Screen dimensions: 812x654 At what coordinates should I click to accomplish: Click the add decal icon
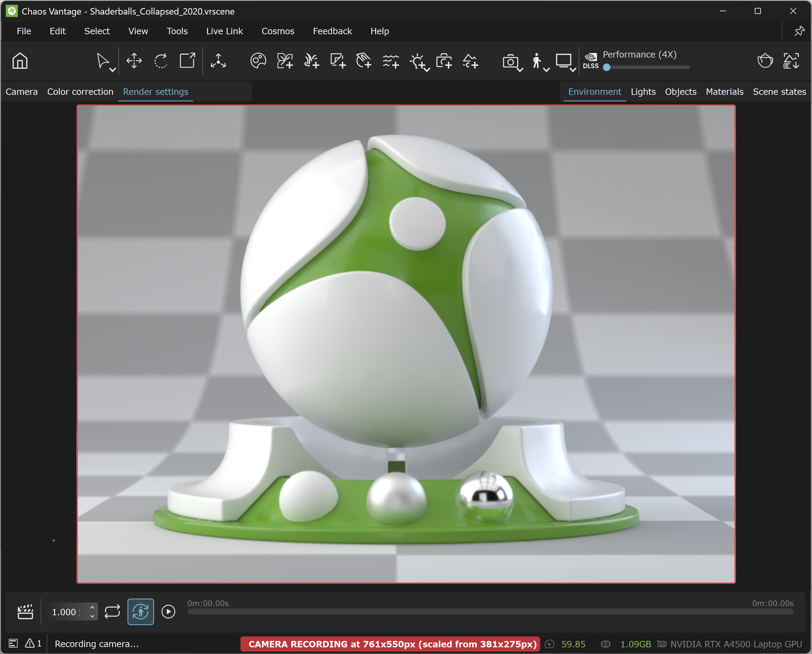point(338,61)
